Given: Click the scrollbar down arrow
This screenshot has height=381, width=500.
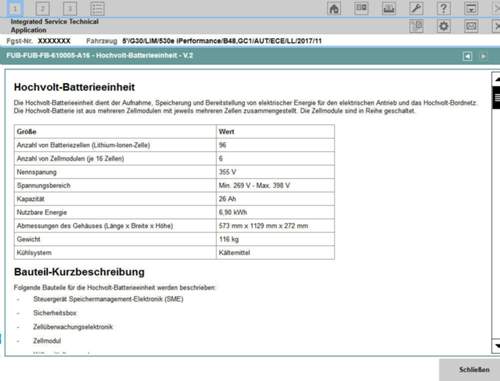Looking at the screenshot, I should pyautogui.click(x=497, y=346).
